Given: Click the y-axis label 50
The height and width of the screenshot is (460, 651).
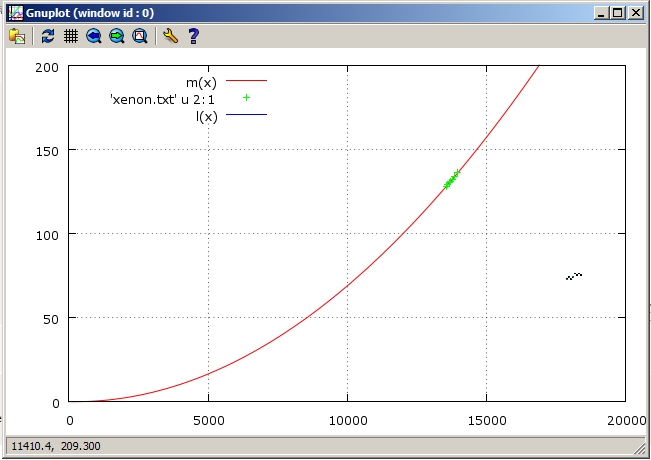Looking at the screenshot, I should coord(51,319).
